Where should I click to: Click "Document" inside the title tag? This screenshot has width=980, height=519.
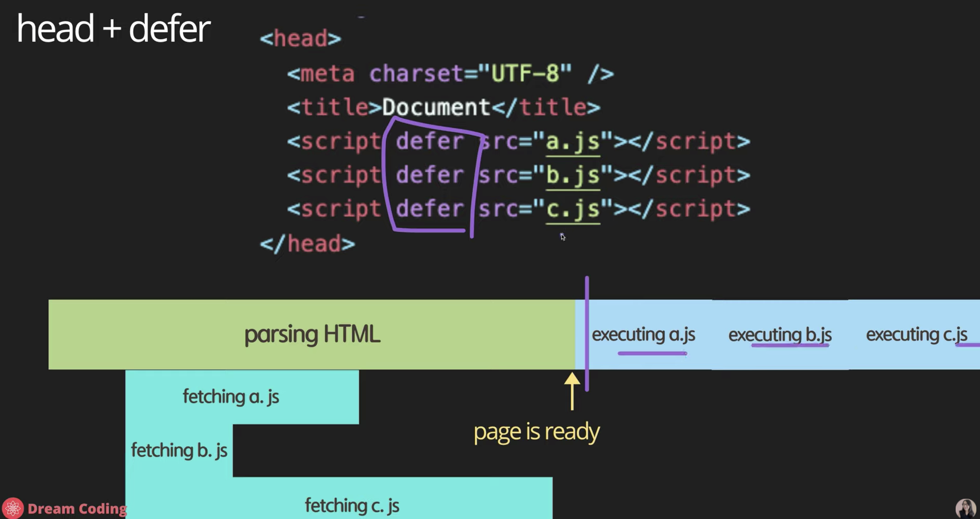[x=436, y=107]
